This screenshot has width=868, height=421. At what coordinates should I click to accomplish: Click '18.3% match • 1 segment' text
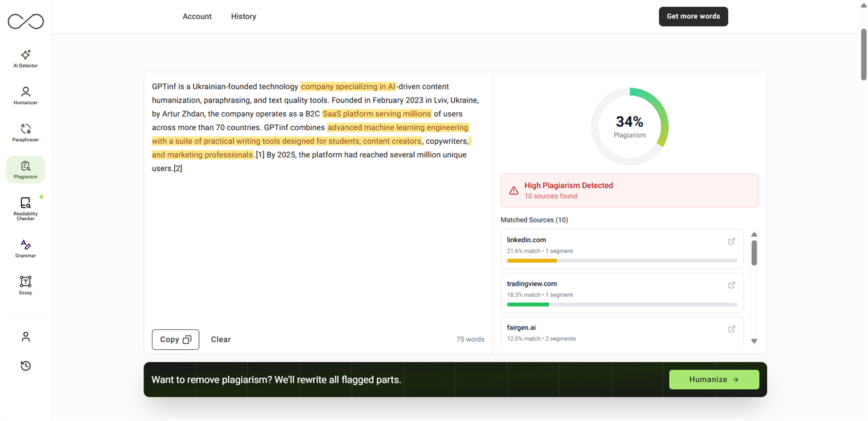[540, 295]
